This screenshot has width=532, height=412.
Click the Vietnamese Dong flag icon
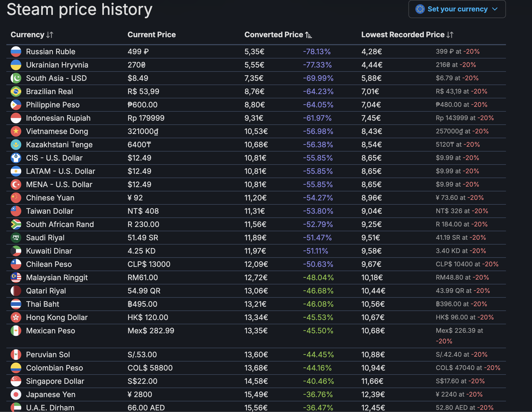coord(16,131)
